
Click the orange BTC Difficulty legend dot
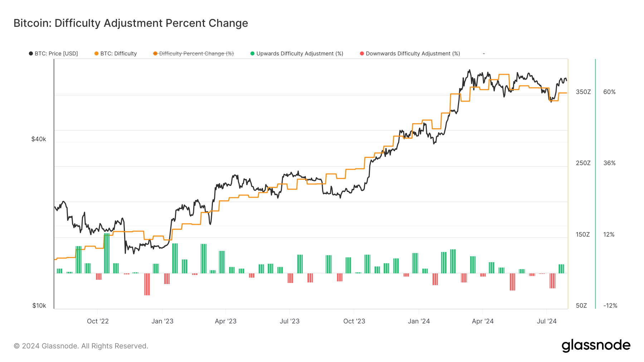click(x=96, y=54)
